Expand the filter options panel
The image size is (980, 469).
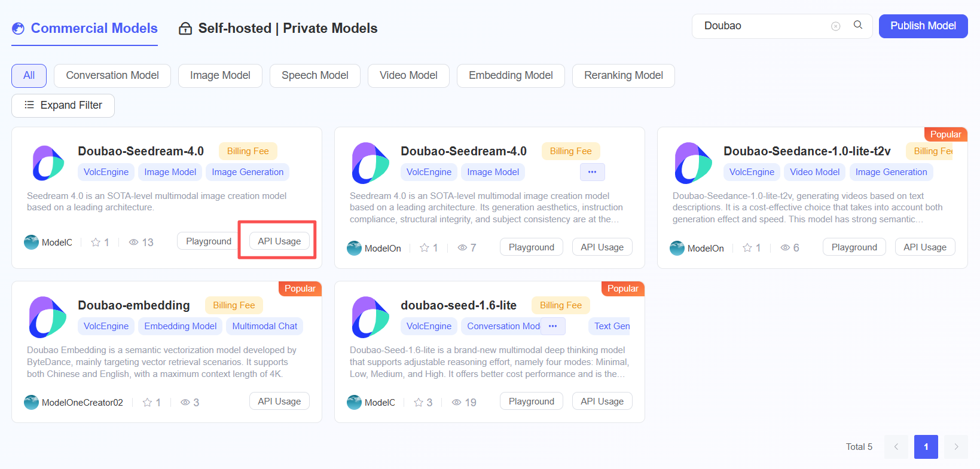coord(63,105)
